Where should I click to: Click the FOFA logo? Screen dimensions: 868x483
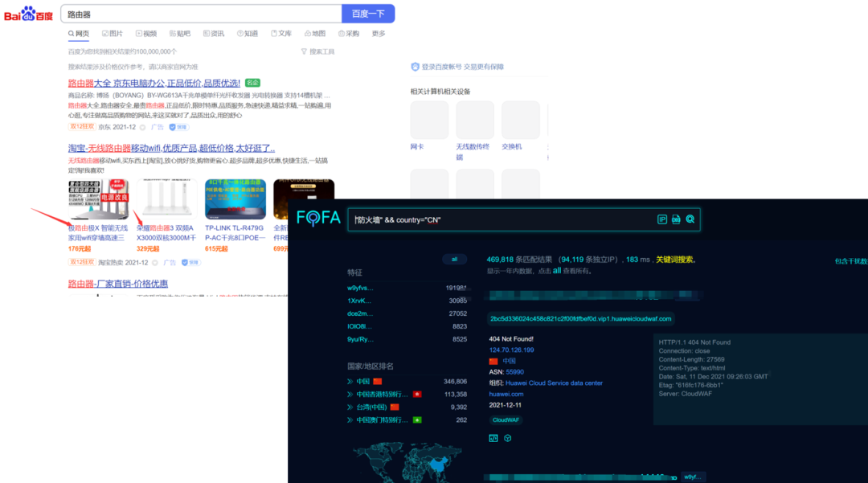318,218
